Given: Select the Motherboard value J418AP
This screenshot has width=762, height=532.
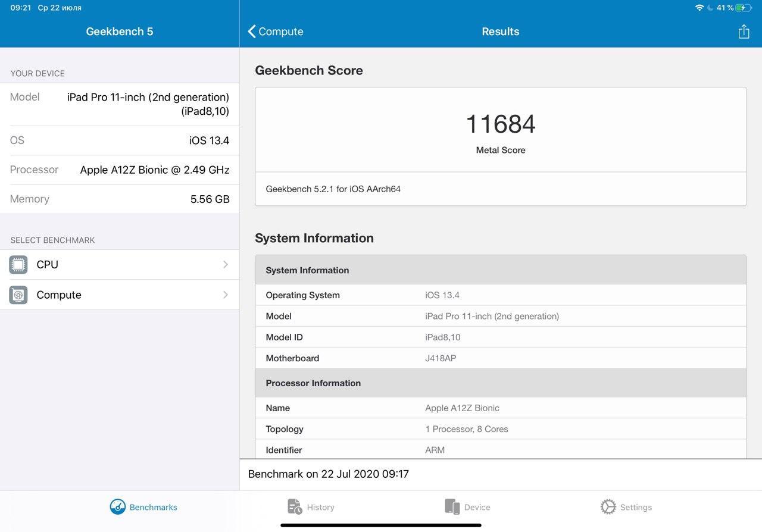Looking at the screenshot, I should 441,358.
